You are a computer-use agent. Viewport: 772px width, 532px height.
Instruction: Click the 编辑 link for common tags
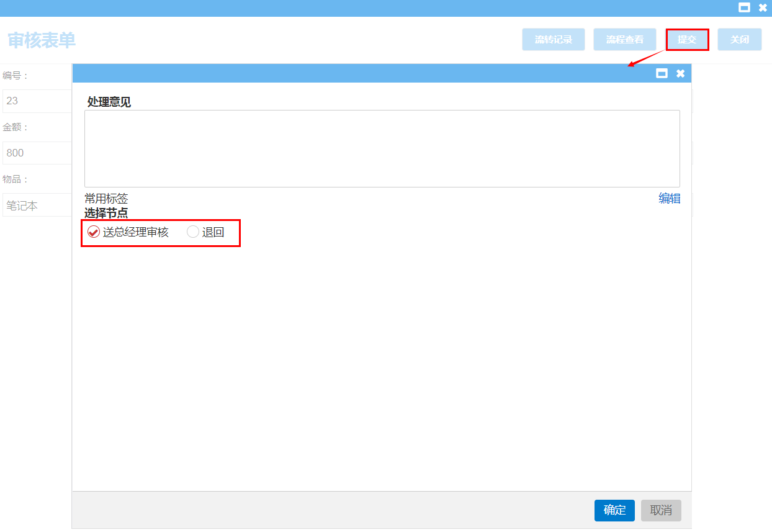click(669, 199)
